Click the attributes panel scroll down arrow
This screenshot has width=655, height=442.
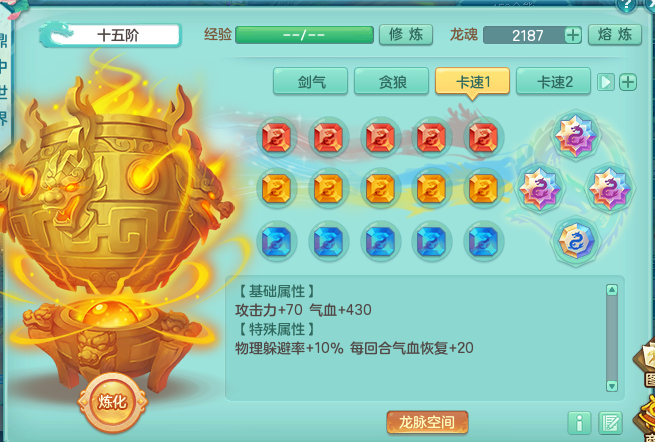point(612,386)
